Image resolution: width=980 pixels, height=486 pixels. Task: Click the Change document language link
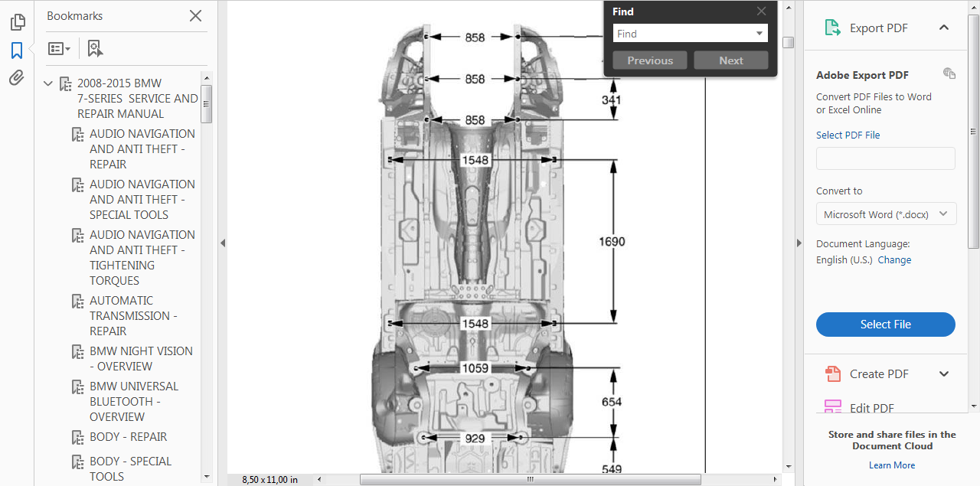point(894,260)
